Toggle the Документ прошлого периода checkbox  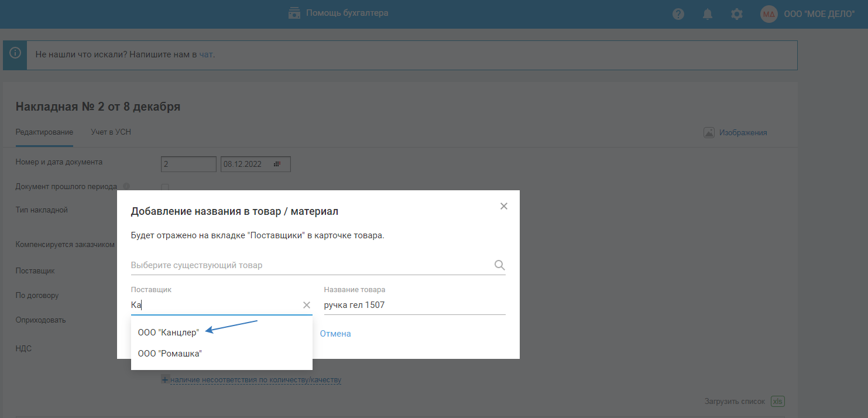pos(165,187)
